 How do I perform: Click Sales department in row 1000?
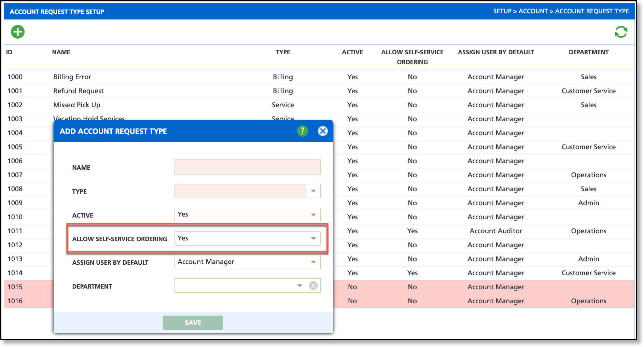click(589, 77)
